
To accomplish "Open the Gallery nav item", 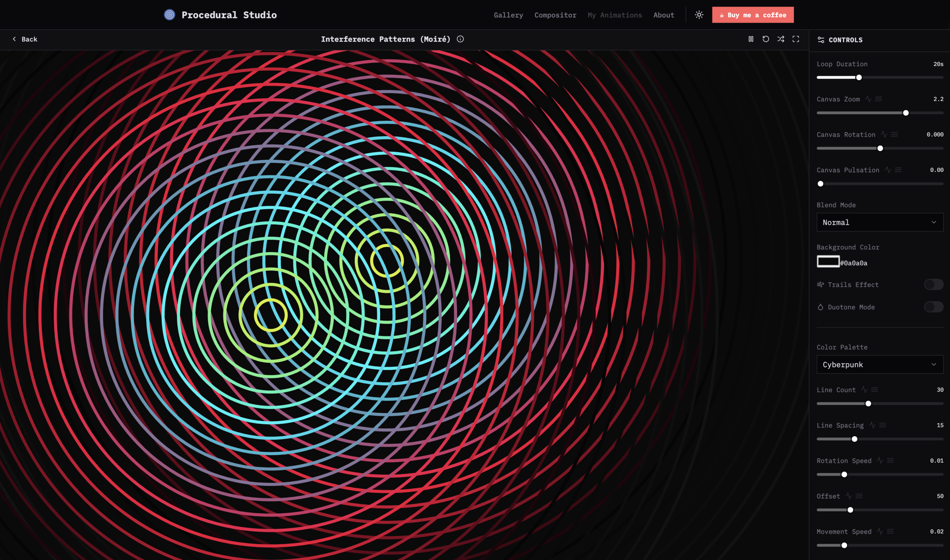I will pyautogui.click(x=508, y=15).
